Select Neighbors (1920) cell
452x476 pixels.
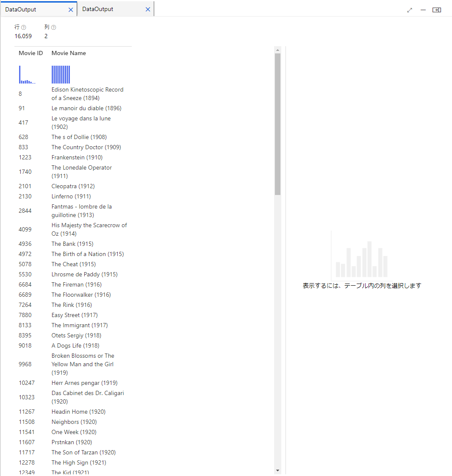click(74, 422)
